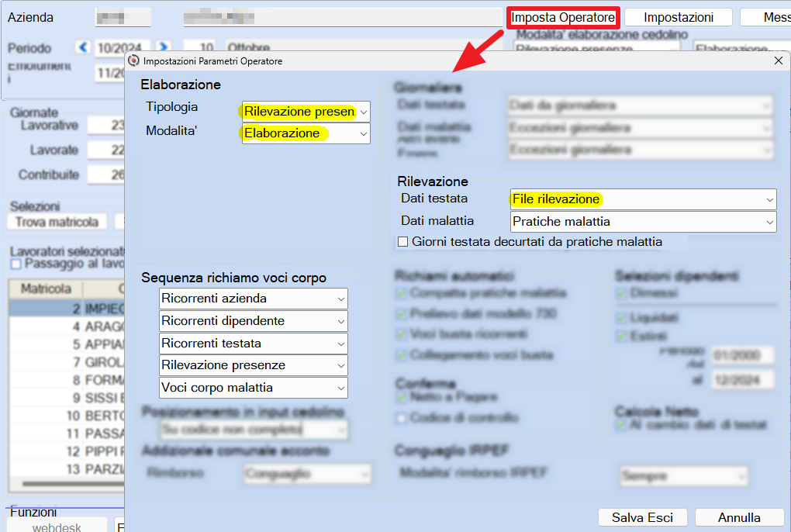Click the Trova matricola button
The width and height of the screenshot is (791, 532).
point(57,222)
